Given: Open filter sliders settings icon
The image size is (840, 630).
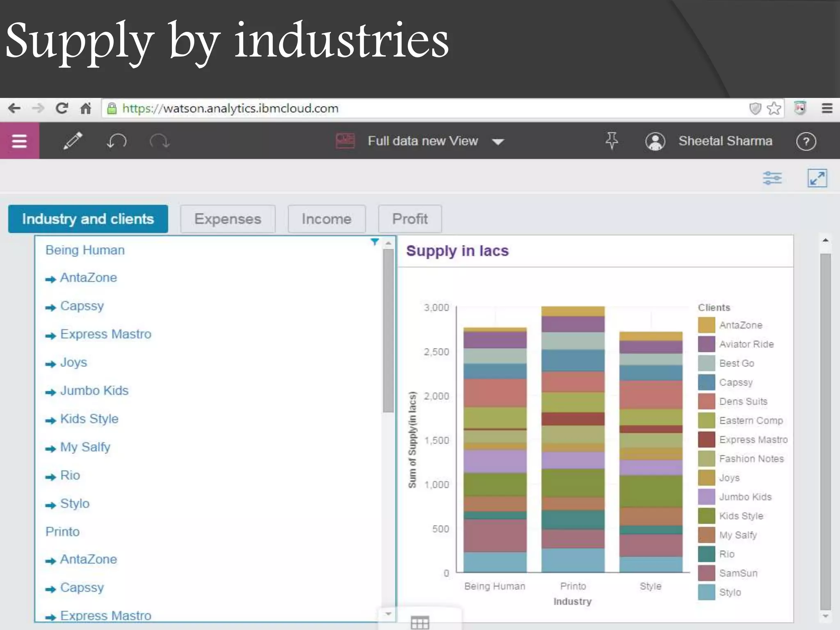Looking at the screenshot, I should click(x=772, y=178).
